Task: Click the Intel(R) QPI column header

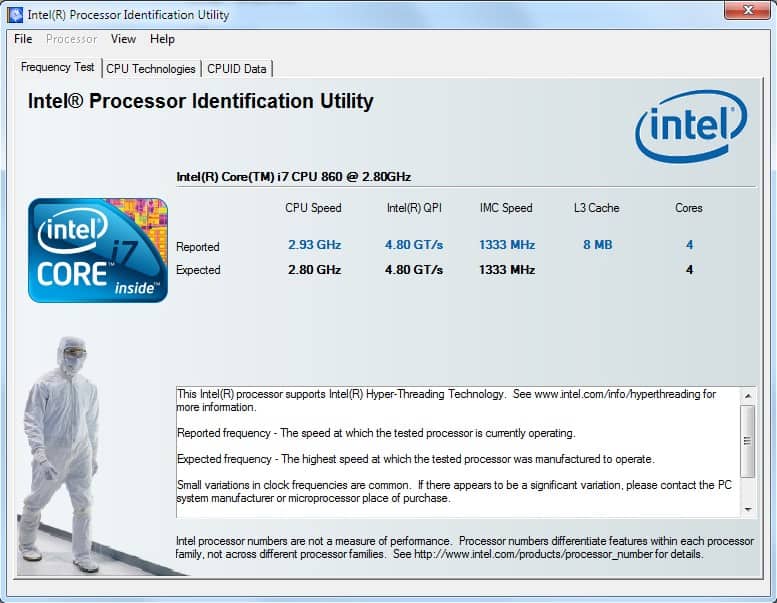Action: tap(414, 208)
